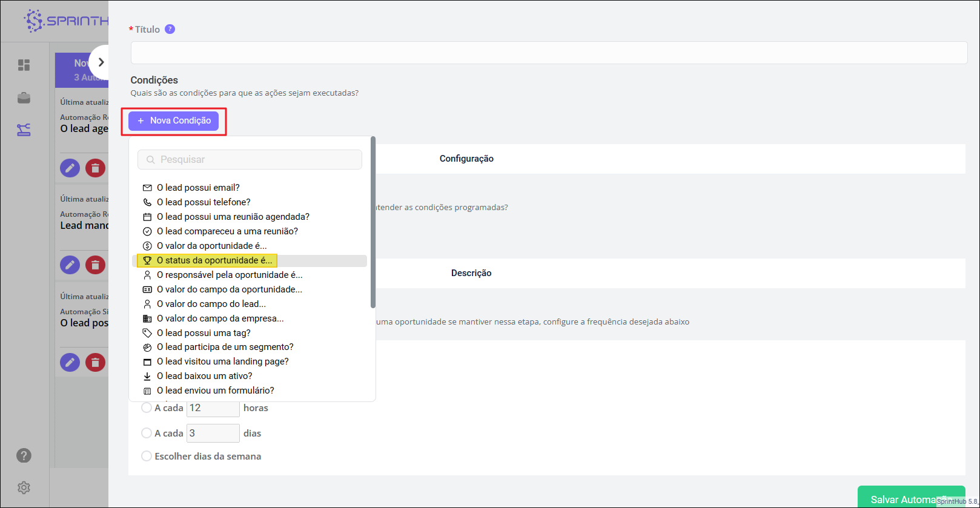This screenshot has height=508, width=980.
Task: Click edit pencil for third automation card
Action: (x=70, y=362)
